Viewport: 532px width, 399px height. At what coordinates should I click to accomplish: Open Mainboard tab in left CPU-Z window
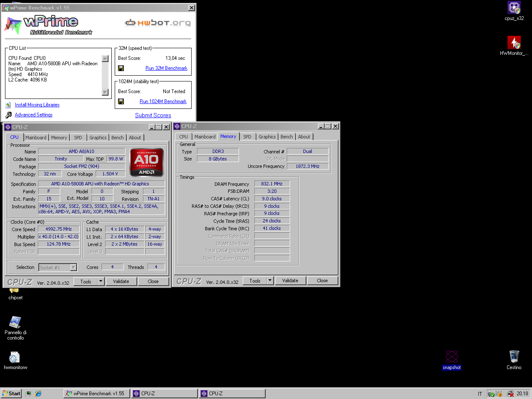[x=36, y=138]
